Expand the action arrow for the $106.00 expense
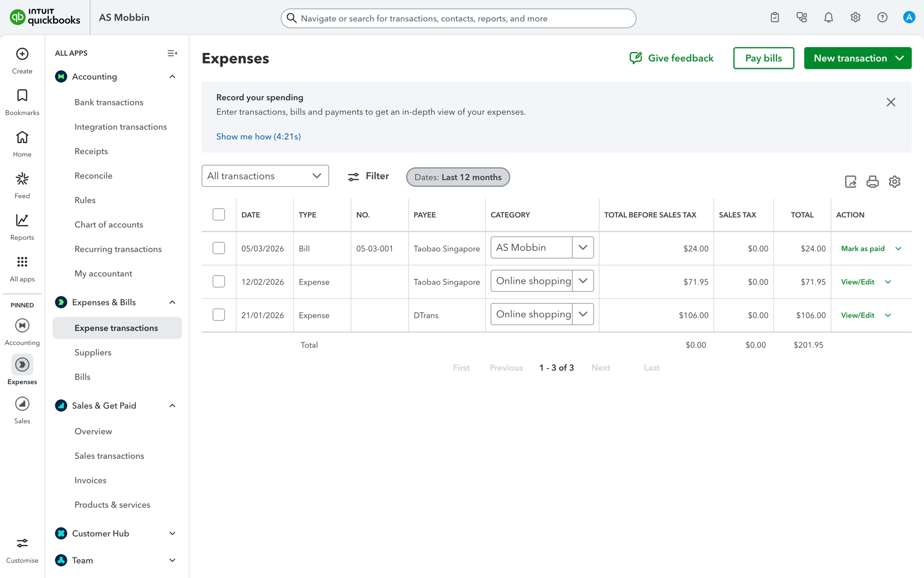924x578 pixels. [888, 315]
